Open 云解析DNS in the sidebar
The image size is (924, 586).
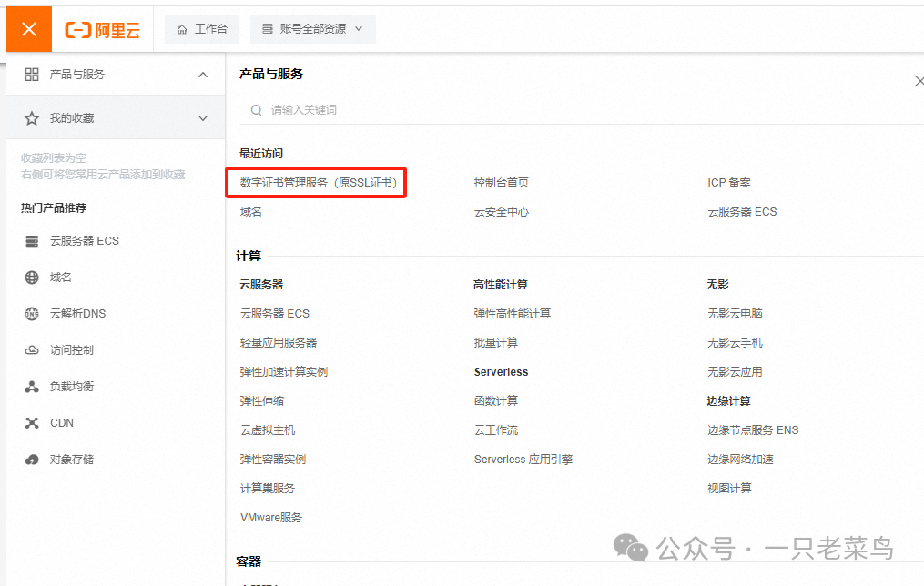click(77, 314)
